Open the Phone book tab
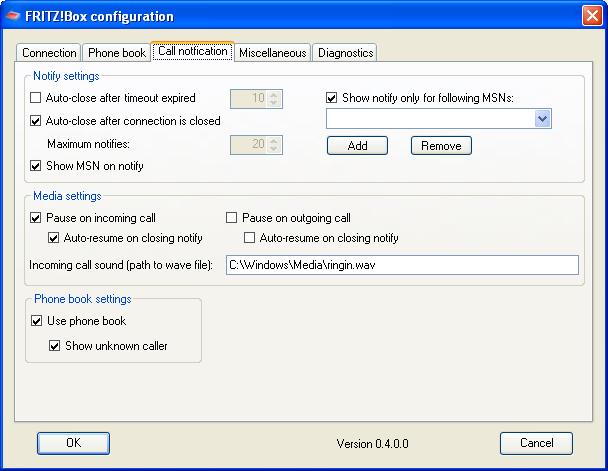The height and width of the screenshot is (471, 608). coord(115,53)
